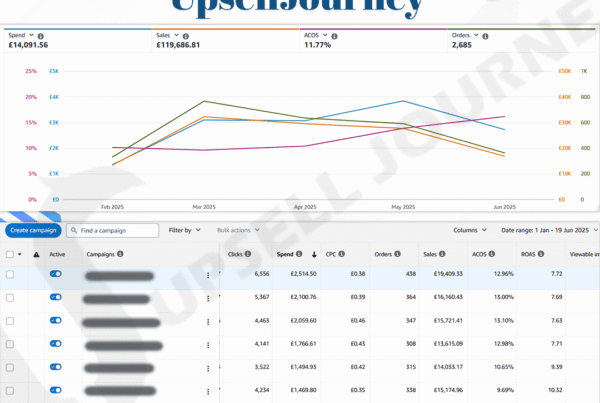Click the blurred campaign name with £1,469.80 spend
600x403 pixels.
pyautogui.click(x=120, y=391)
